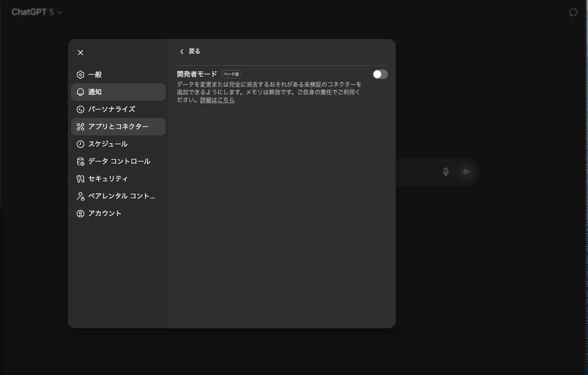Click the パーソナライズ sidebar icon
Image resolution: width=588 pixels, height=375 pixels.
(x=80, y=109)
